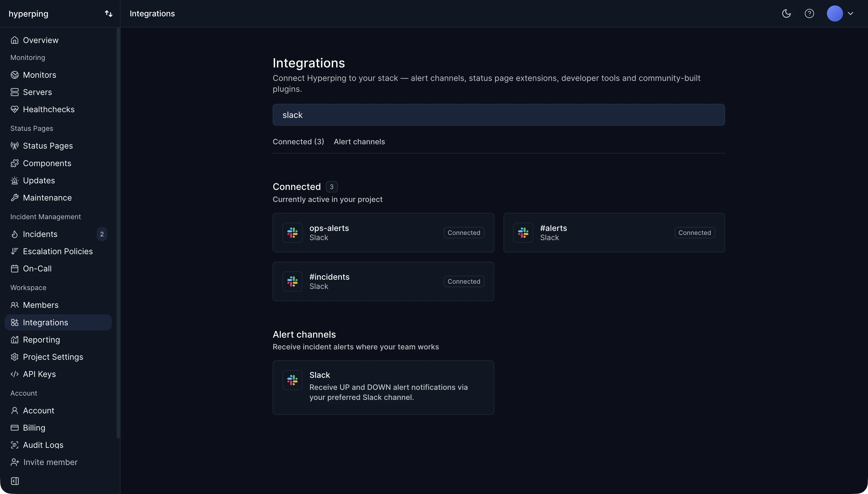Click the Audit Logs icon

click(14, 445)
